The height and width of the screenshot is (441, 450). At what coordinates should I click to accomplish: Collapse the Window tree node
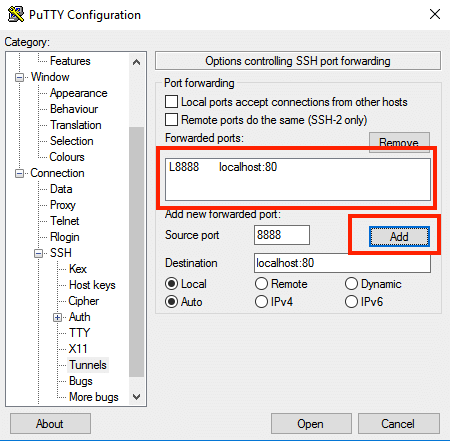[20, 77]
